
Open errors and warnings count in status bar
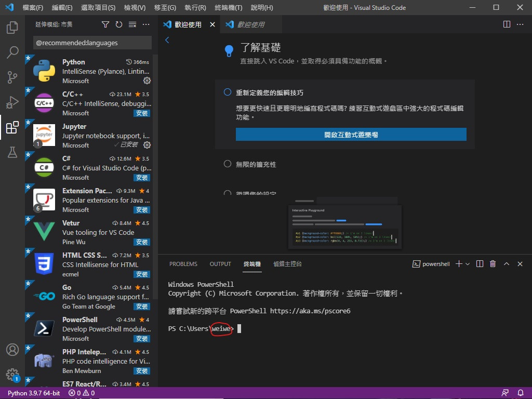coord(82,393)
